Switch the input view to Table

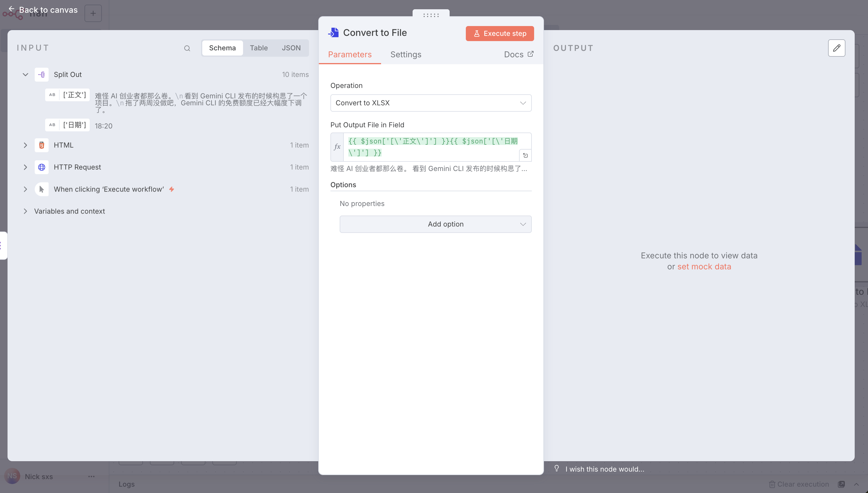point(259,48)
